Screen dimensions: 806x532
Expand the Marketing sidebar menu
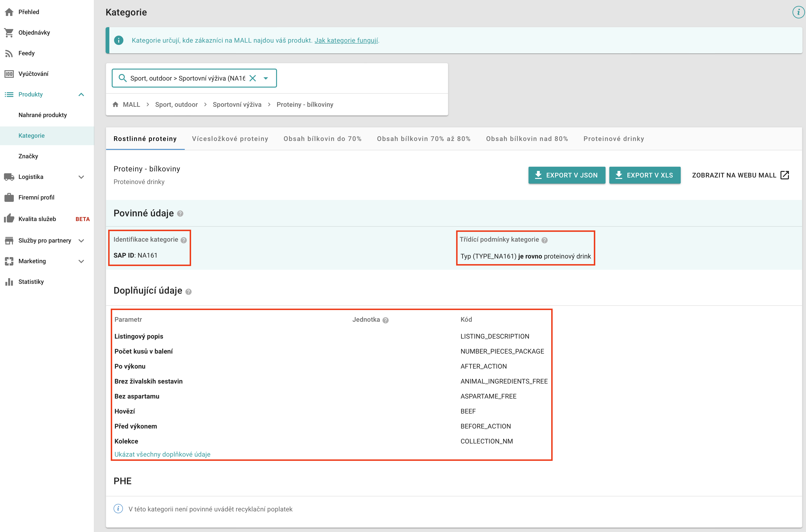tap(81, 261)
